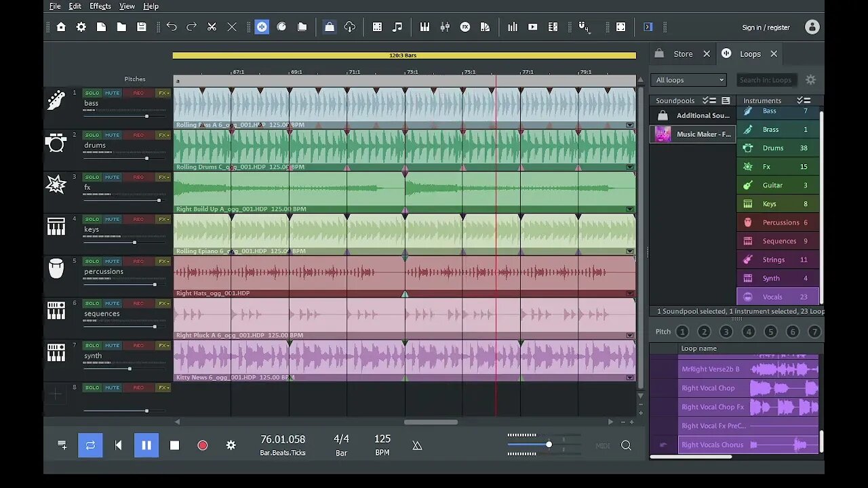Open the File menu
The height and width of the screenshot is (488, 868).
[55, 6]
